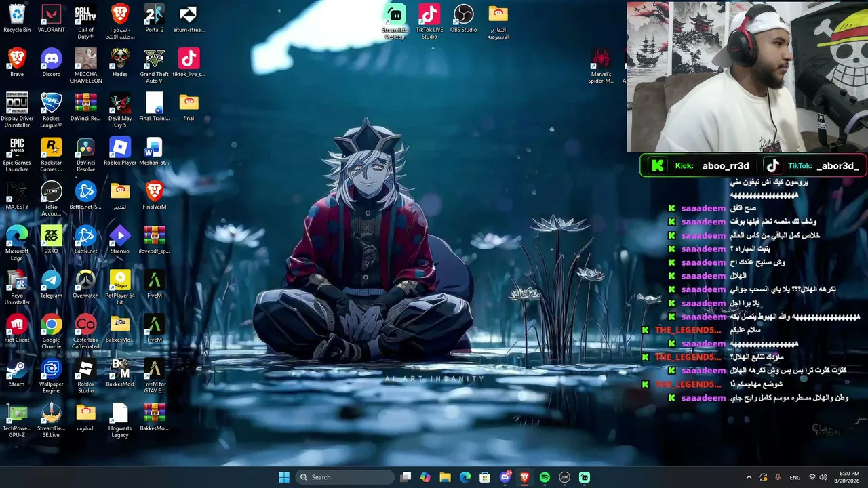Select the Casterlabs Caffeinated shortcut
Image resolution: width=868 pixels, height=488 pixels.
pos(85,331)
